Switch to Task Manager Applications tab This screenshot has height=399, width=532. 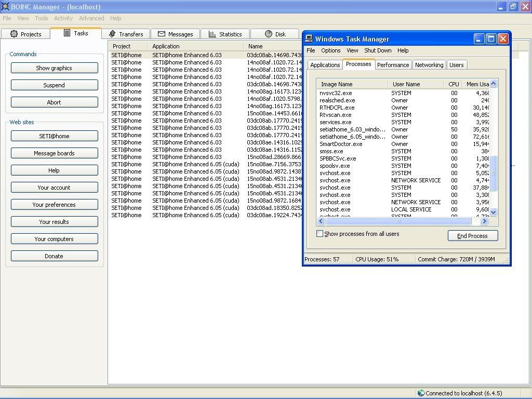(325, 65)
